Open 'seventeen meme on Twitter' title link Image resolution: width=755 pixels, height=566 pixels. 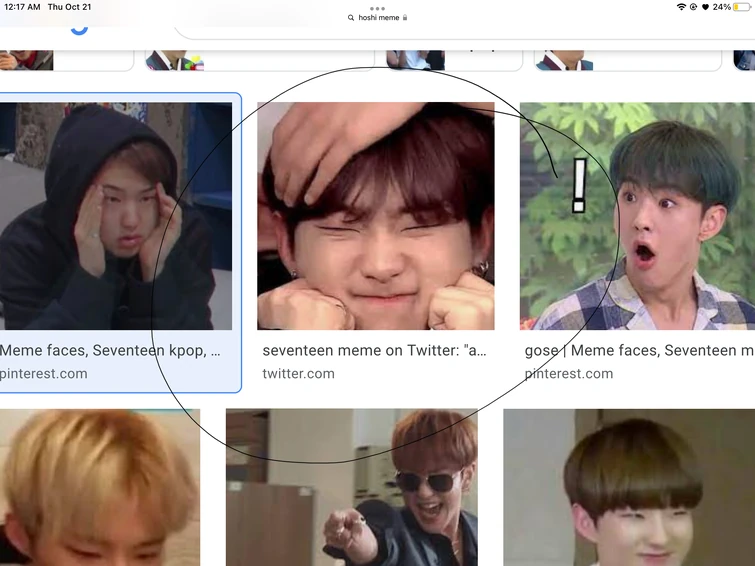[x=375, y=350]
